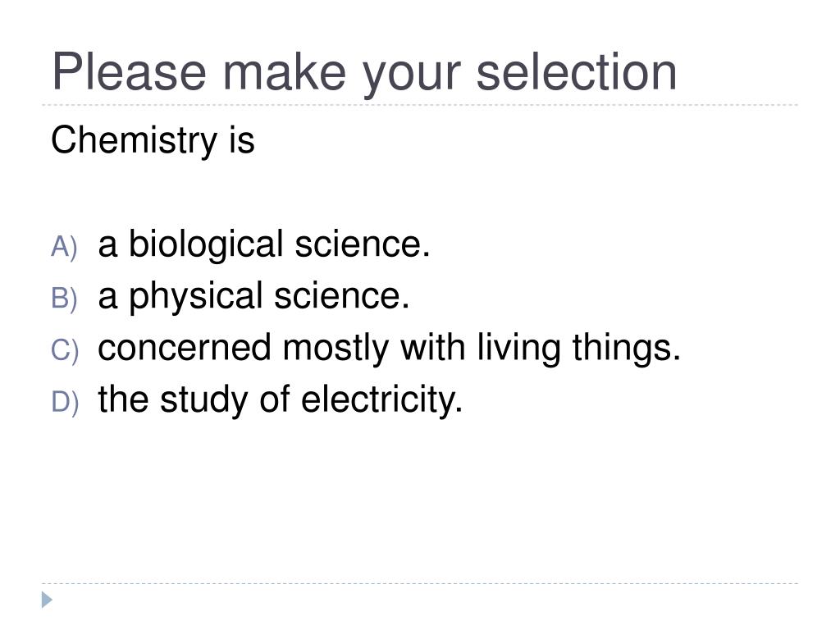The height and width of the screenshot is (630, 840).
Task: Click the word 'concerned' in option C
Action: (185, 348)
